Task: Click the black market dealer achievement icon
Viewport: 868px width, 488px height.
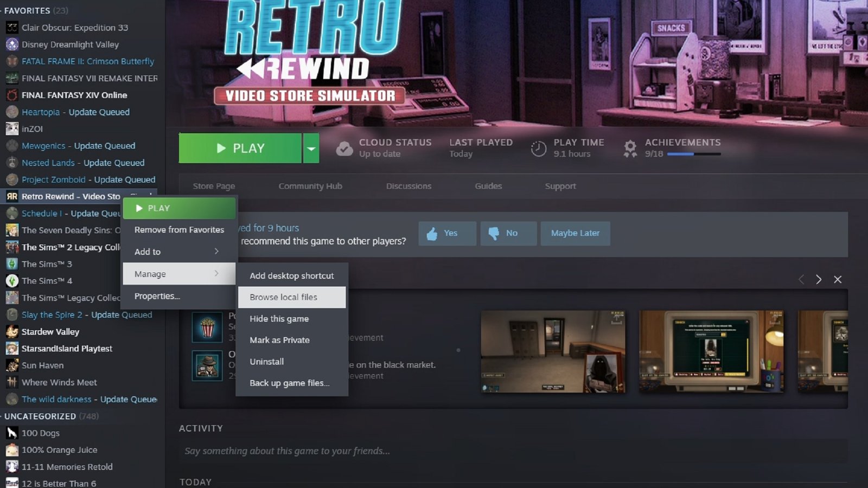Action: click(207, 365)
